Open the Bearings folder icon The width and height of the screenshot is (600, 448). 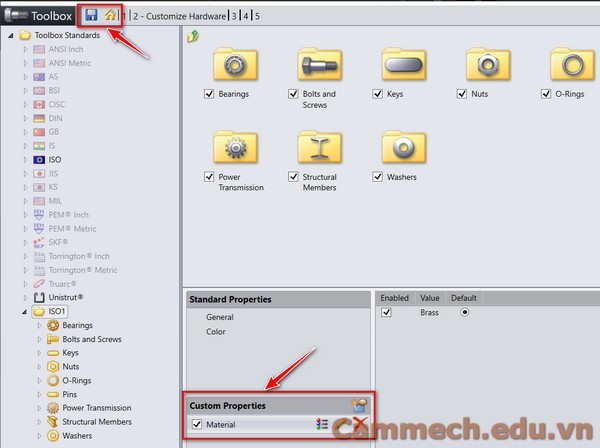coord(235,64)
